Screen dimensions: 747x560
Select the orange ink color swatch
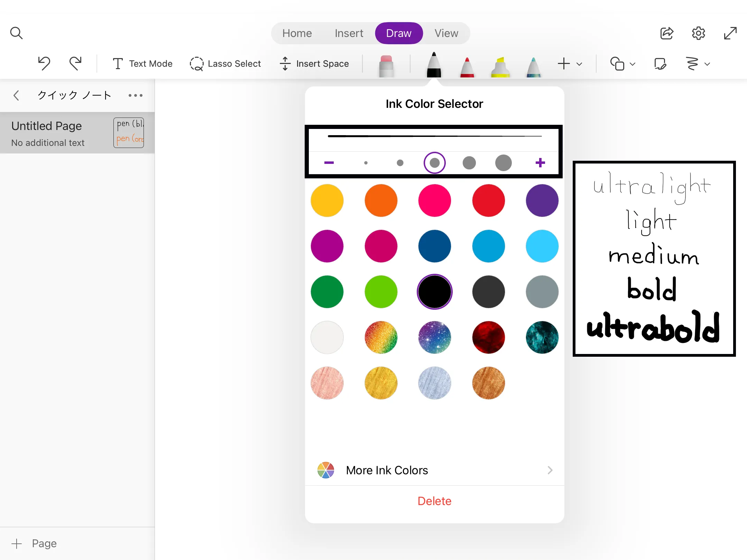click(x=381, y=200)
